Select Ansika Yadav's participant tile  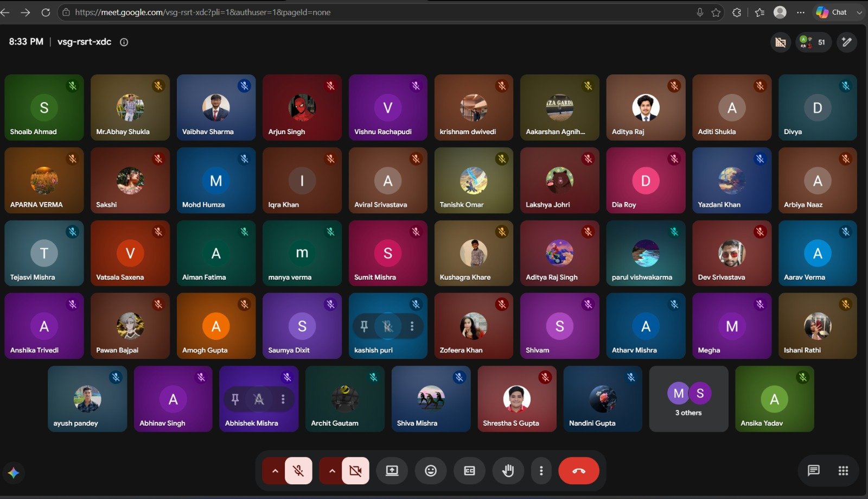pyautogui.click(x=775, y=399)
